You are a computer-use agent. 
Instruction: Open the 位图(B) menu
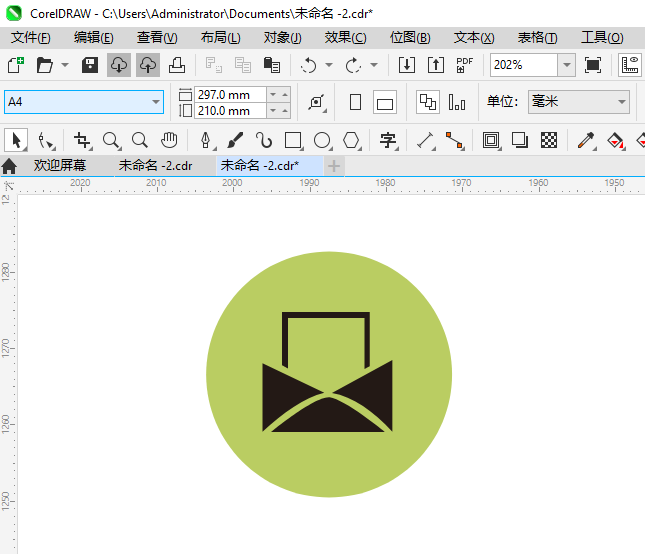(410, 38)
